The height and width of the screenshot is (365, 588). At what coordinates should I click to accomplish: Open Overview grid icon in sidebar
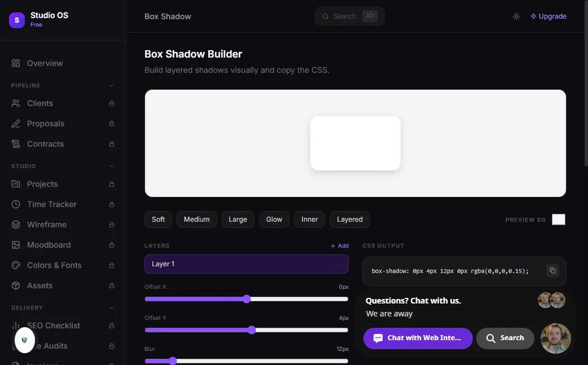point(16,63)
